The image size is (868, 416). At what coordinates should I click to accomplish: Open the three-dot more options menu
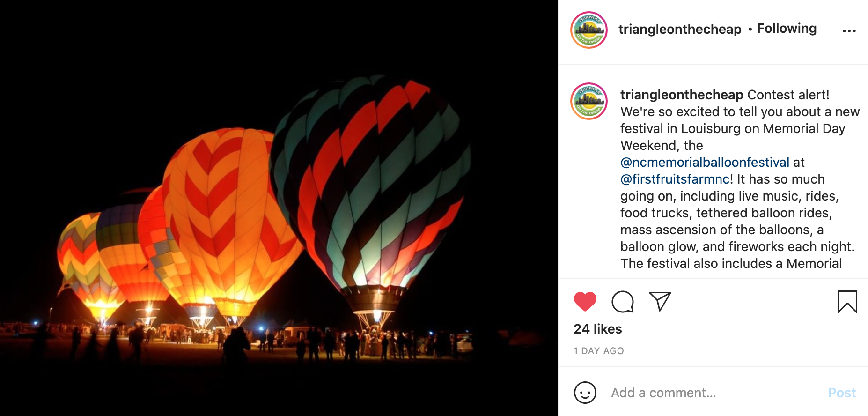pyautogui.click(x=849, y=31)
